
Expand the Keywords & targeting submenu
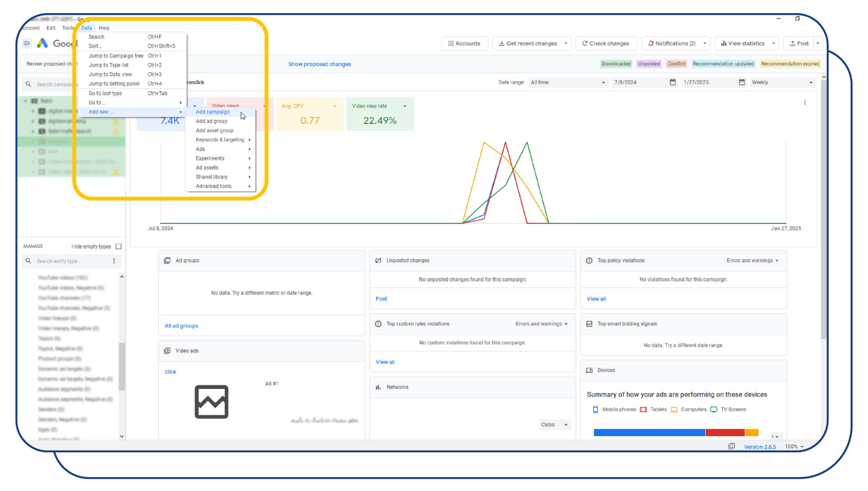pyautogui.click(x=220, y=140)
